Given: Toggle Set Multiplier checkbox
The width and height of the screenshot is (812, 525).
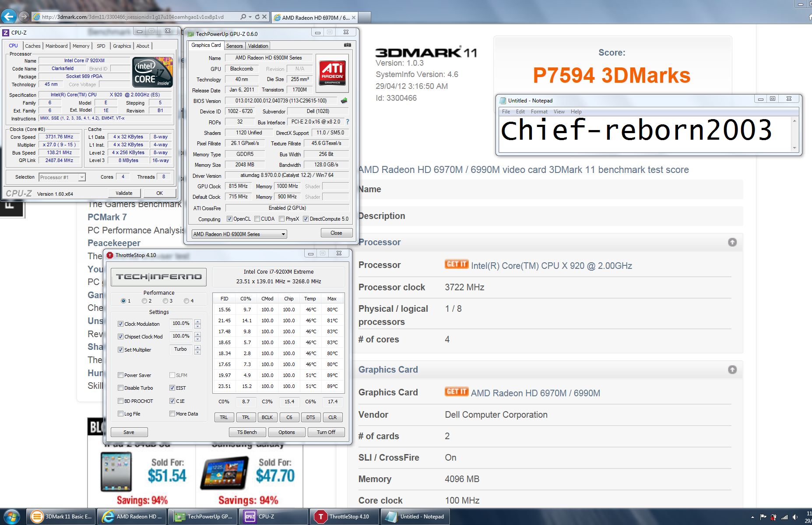Looking at the screenshot, I should click(x=120, y=350).
